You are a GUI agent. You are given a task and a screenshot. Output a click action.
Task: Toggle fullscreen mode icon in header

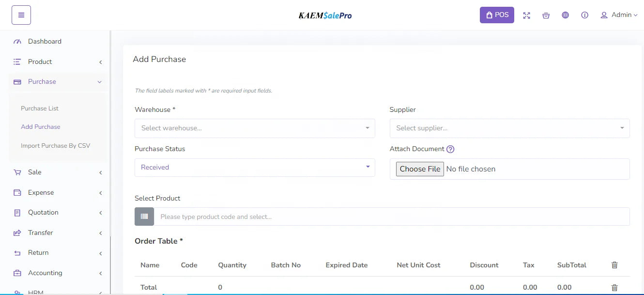tap(527, 15)
